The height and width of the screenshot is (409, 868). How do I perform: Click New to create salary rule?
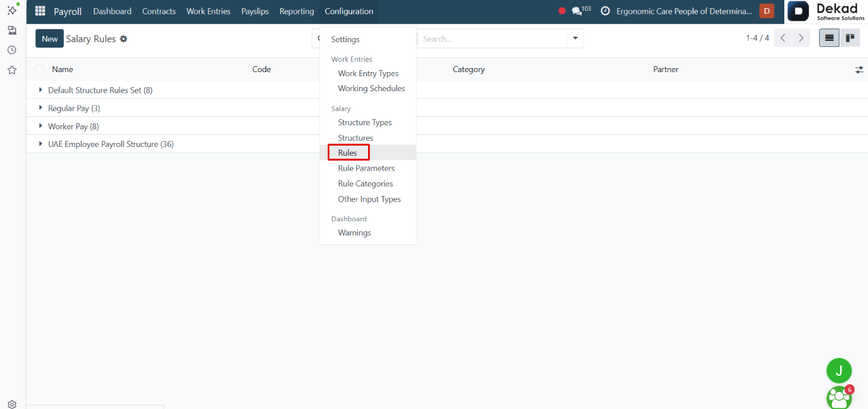pyautogui.click(x=50, y=39)
